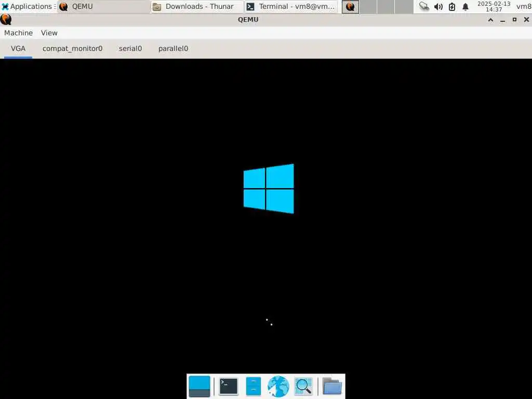Click QEMU logo icon in window title bar

click(6, 20)
